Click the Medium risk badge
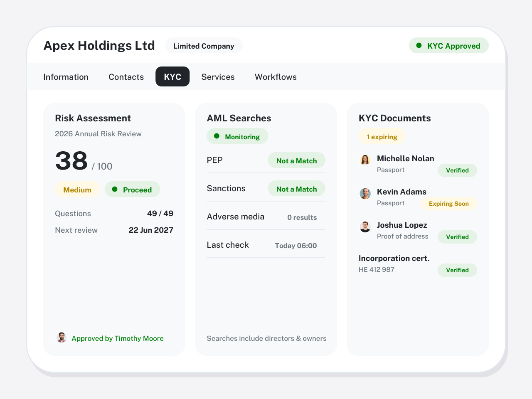This screenshot has width=532, height=399. pyautogui.click(x=77, y=190)
